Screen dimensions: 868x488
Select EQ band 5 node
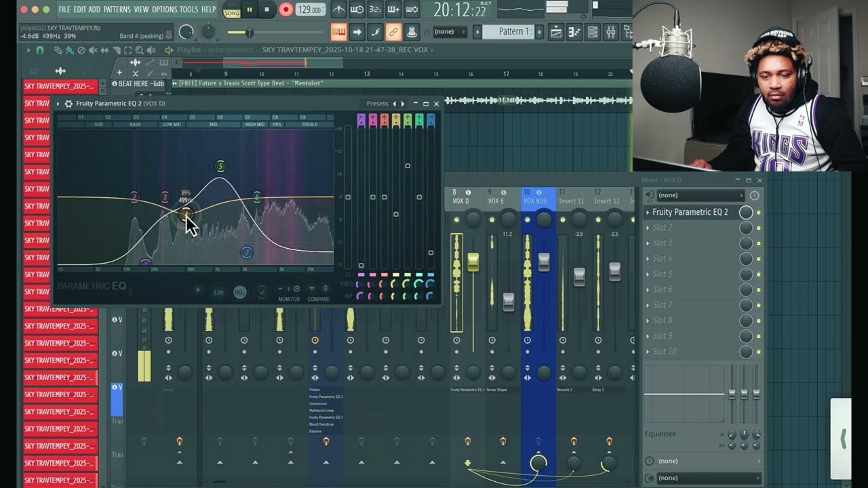(x=220, y=166)
